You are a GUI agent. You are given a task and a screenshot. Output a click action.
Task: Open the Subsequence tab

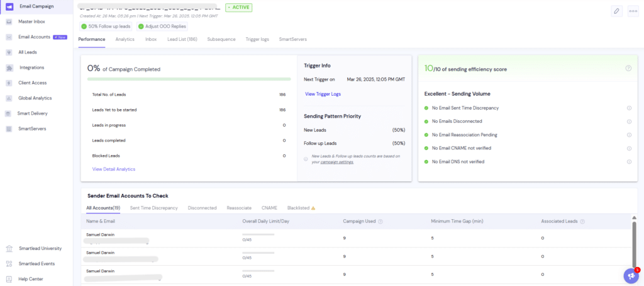tap(221, 40)
